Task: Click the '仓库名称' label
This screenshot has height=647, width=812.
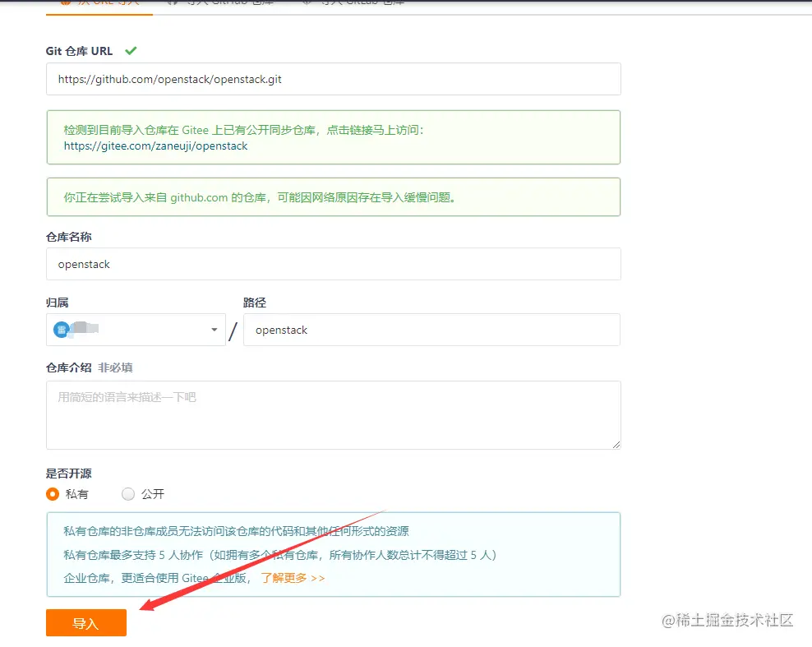Action: 69,237
